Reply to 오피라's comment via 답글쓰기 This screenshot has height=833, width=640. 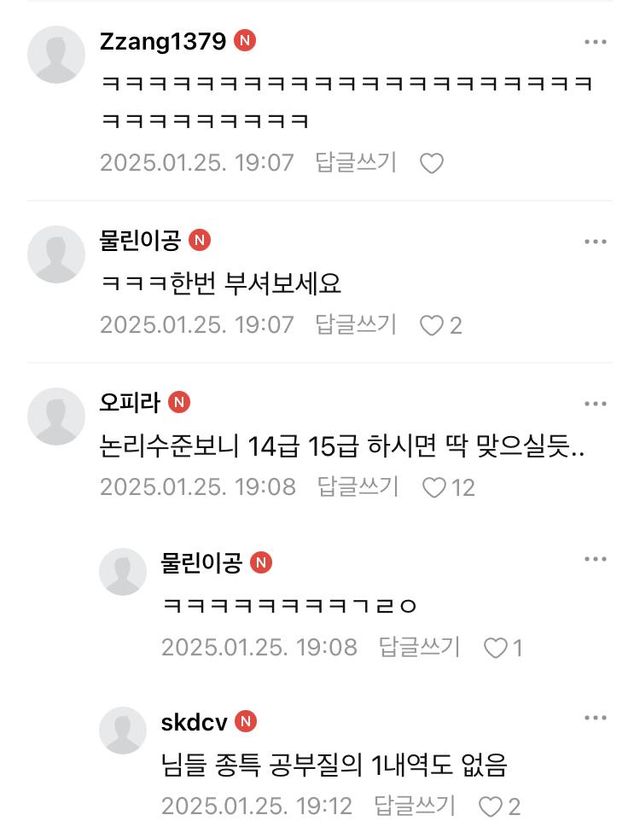point(358,487)
